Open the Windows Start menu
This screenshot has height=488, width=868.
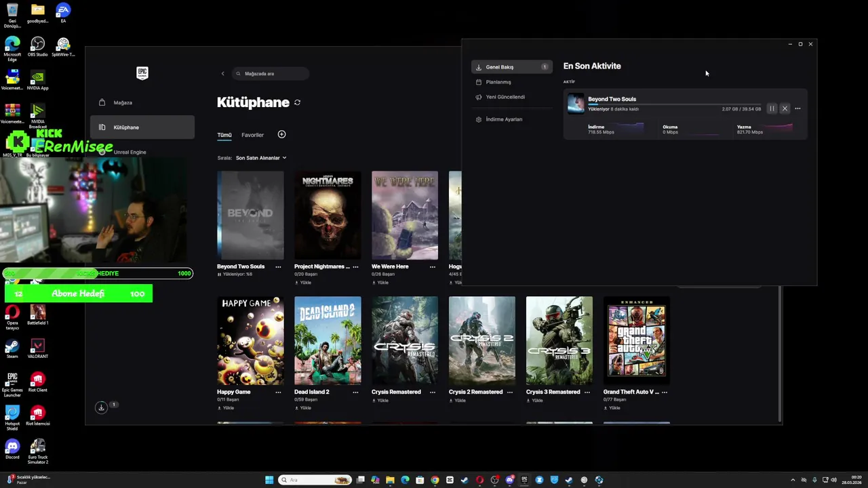269,480
